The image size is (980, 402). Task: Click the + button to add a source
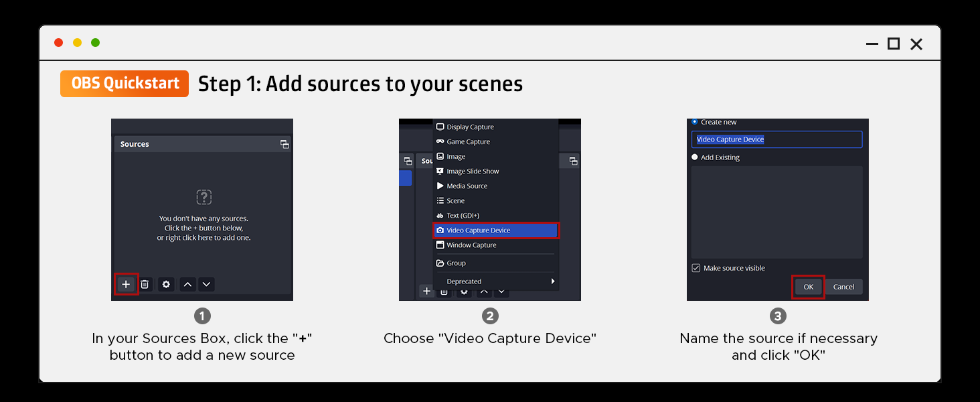tap(126, 284)
